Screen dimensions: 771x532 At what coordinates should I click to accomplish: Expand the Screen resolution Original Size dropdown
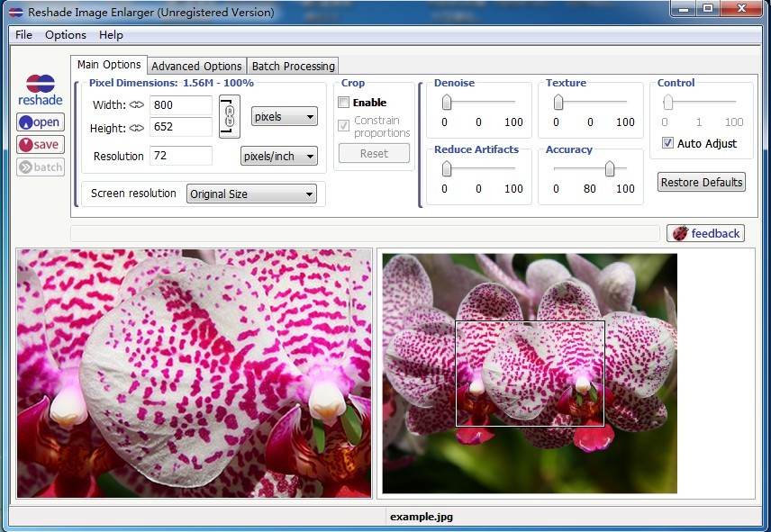(x=251, y=194)
